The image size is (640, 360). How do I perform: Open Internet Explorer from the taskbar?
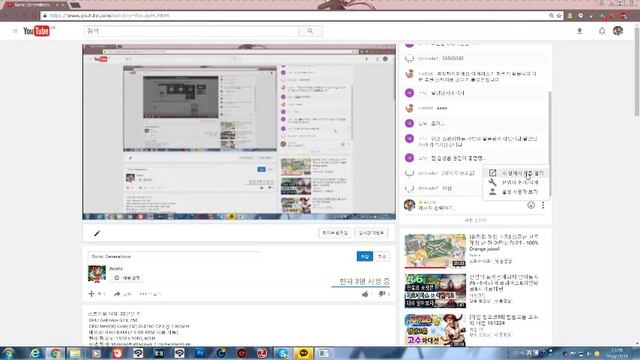[35, 353]
